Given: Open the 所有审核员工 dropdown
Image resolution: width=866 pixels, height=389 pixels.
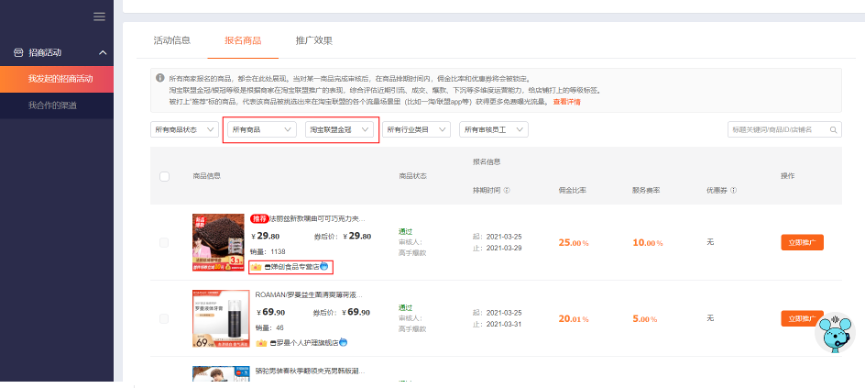Looking at the screenshot, I should pyautogui.click(x=494, y=129).
